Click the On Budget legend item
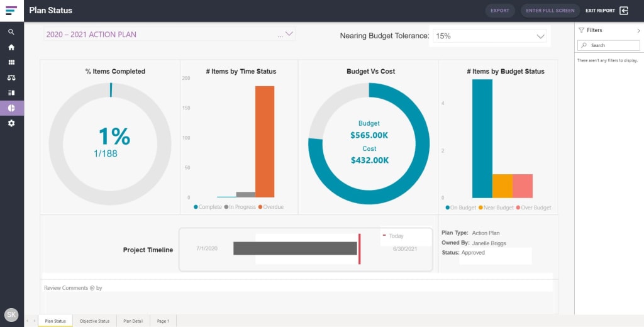The width and height of the screenshot is (644, 327). click(461, 208)
